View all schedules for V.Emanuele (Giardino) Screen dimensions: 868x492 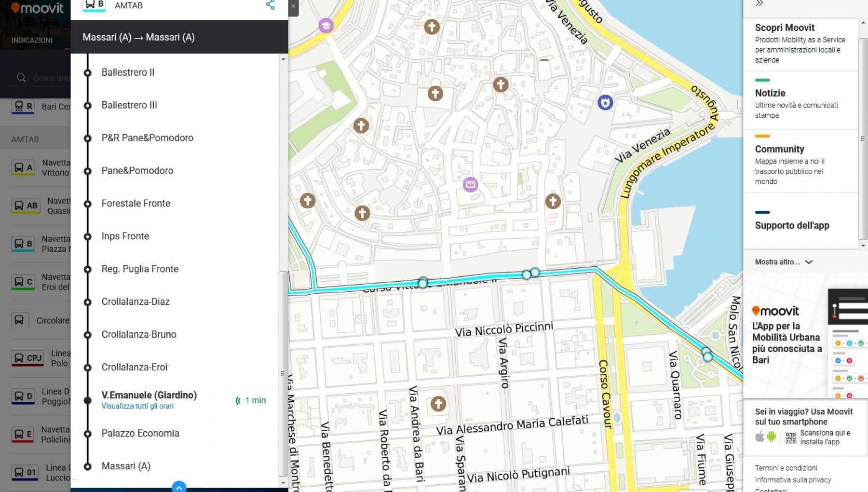[137, 406]
